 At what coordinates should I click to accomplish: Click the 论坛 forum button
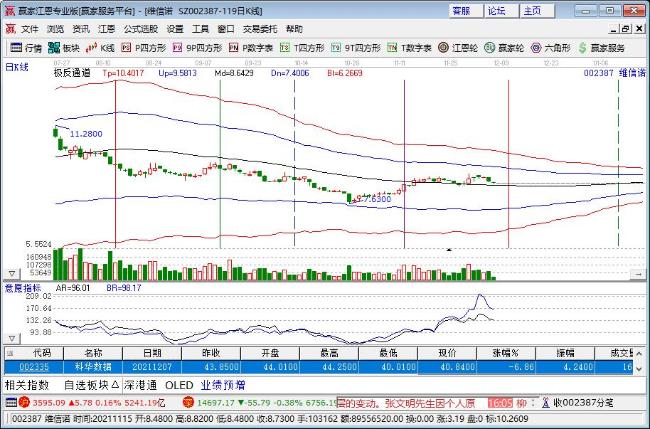click(502, 11)
